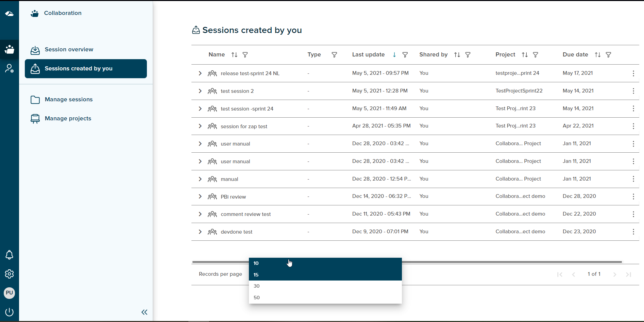Select 'Sessions created by you' in the sidebar
Image resolution: width=644 pixels, height=322 pixels.
click(x=79, y=68)
